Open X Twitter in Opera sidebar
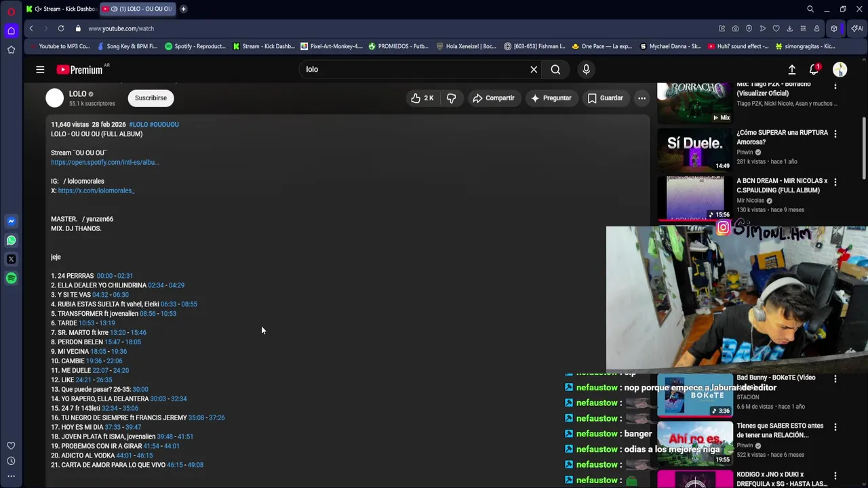Viewport: 868px width, 488px height. pos(11,259)
